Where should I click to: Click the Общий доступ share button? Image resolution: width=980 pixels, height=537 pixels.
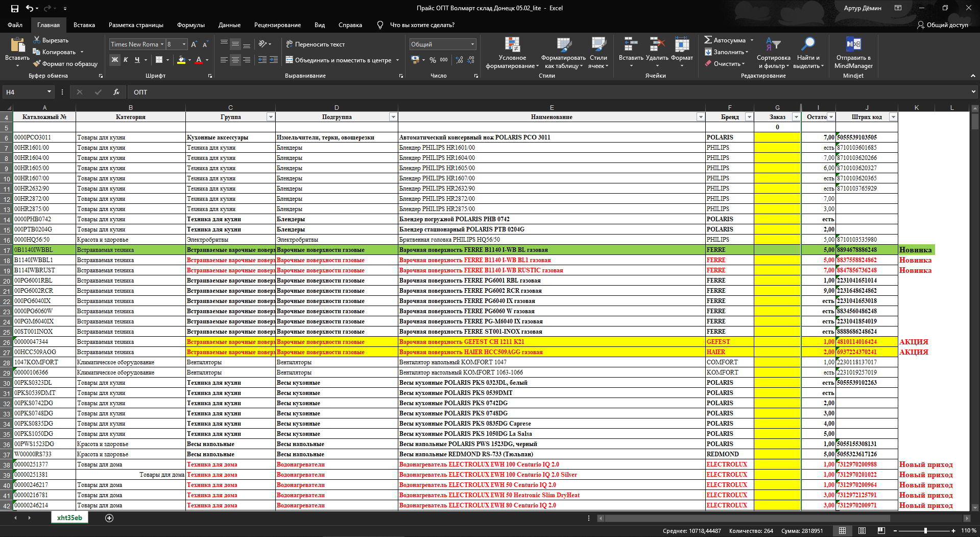pyautogui.click(x=943, y=25)
